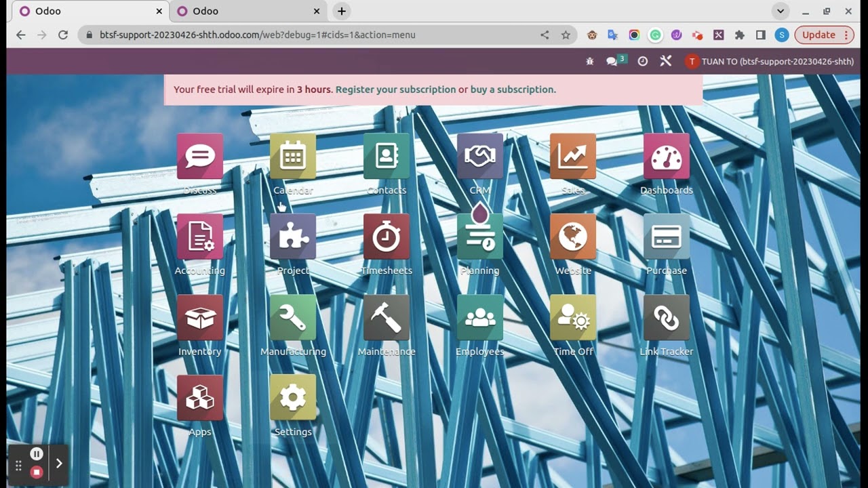Reload the current page
868x488 pixels.
point(63,35)
